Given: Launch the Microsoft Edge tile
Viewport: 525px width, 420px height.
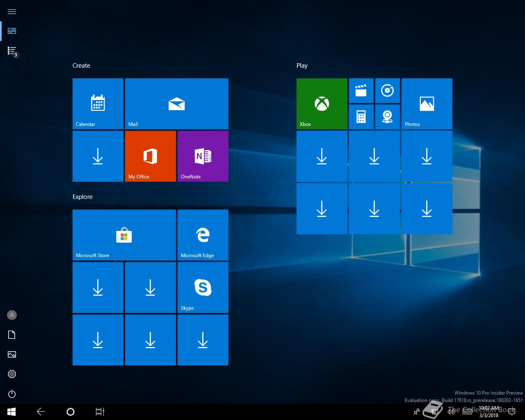Looking at the screenshot, I should click(203, 235).
